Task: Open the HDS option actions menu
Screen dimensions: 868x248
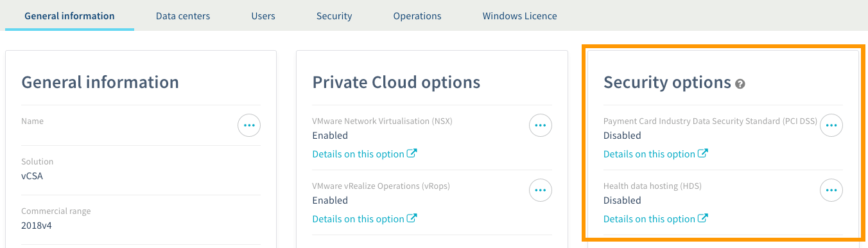Action: point(831,190)
